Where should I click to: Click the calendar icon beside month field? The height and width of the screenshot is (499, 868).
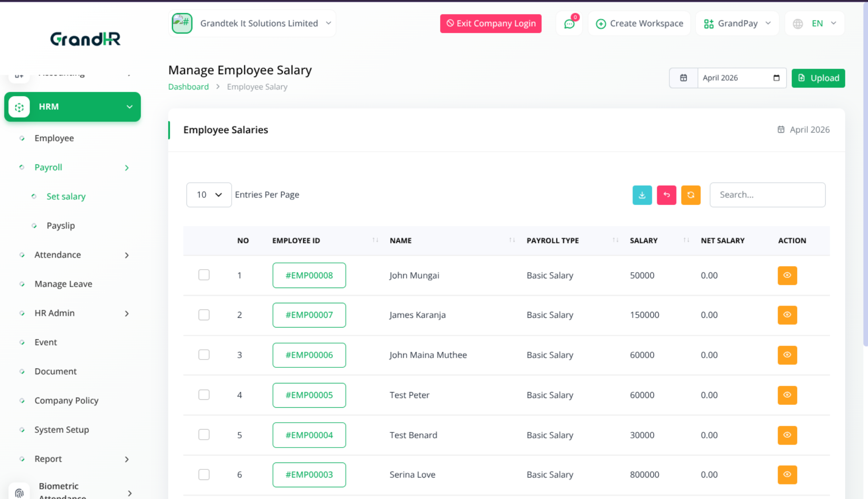click(683, 78)
